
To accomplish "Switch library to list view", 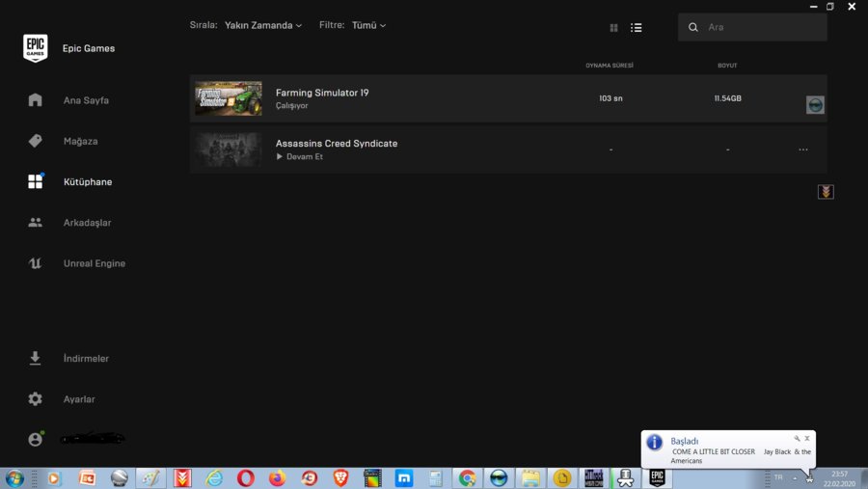I will click(637, 27).
